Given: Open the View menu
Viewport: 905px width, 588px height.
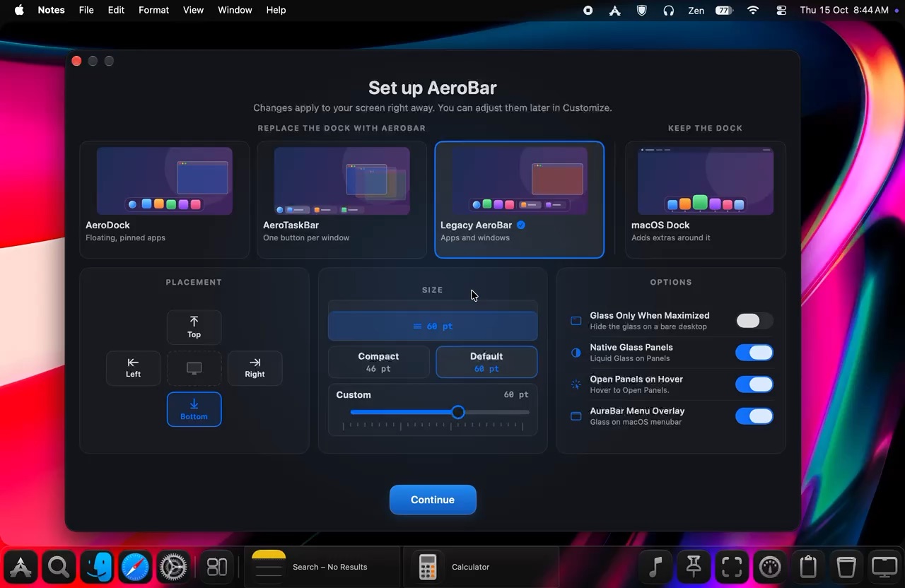Looking at the screenshot, I should [x=193, y=10].
